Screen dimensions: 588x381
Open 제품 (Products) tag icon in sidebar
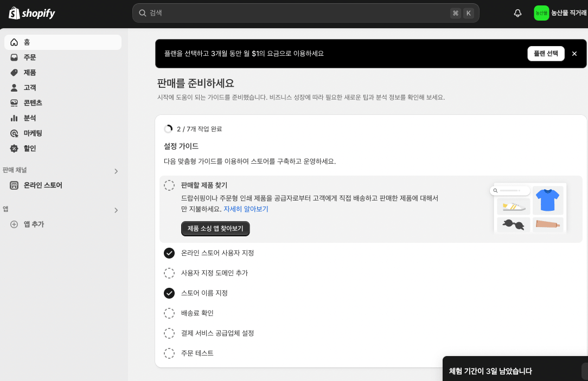14,73
